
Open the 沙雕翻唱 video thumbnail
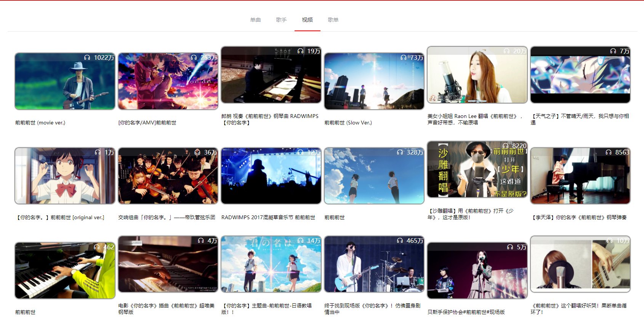click(477, 169)
